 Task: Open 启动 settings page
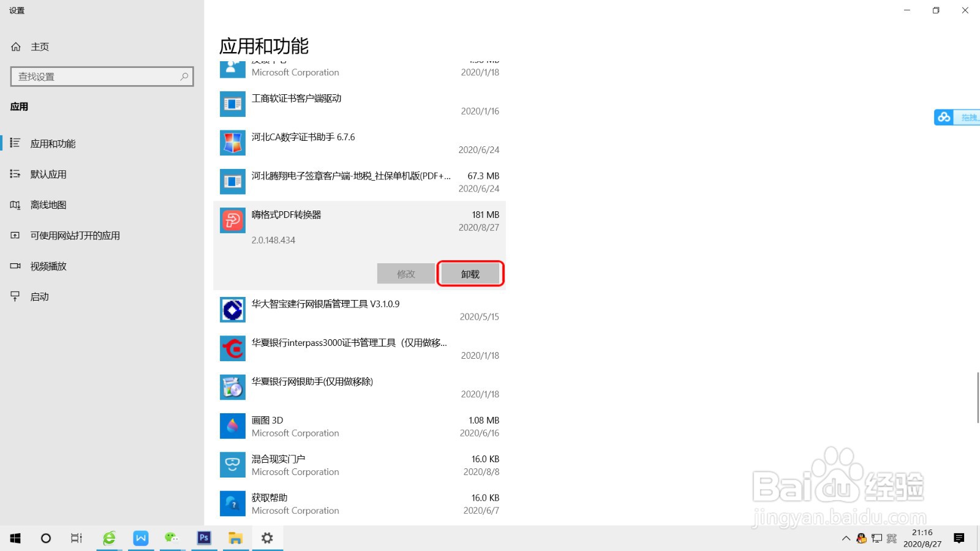click(102, 296)
